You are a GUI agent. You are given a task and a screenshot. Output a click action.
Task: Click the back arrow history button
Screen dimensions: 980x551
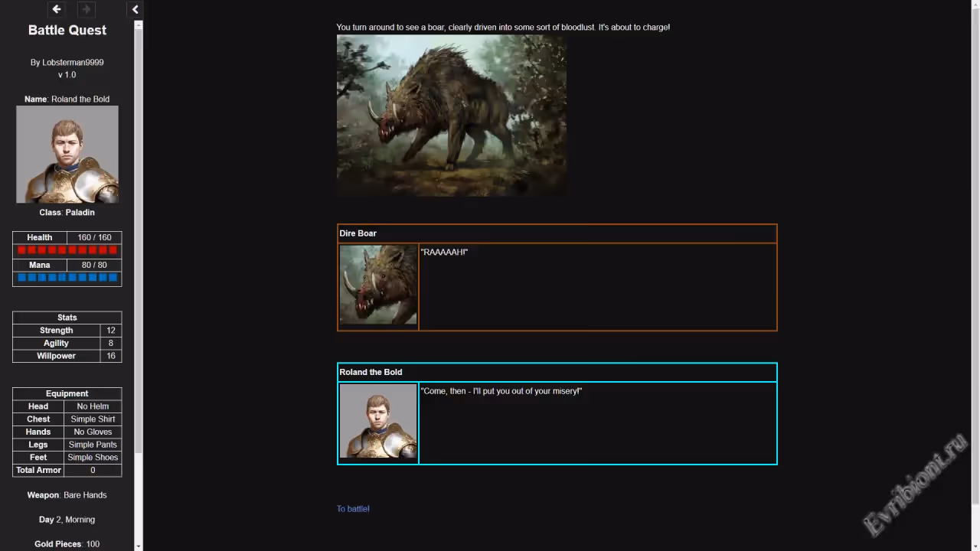57,9
